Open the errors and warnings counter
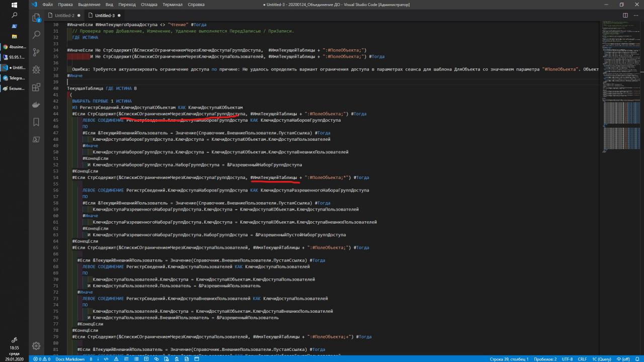Image resolution: width=644 pixels, height=362 pixels. [x=42, y=359]
